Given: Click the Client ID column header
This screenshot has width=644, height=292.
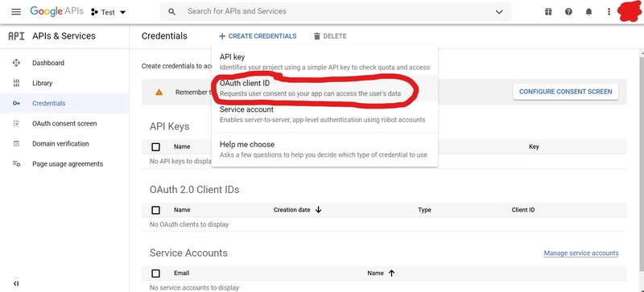Looking at the screenshot, I should click(x=522, y=210).
